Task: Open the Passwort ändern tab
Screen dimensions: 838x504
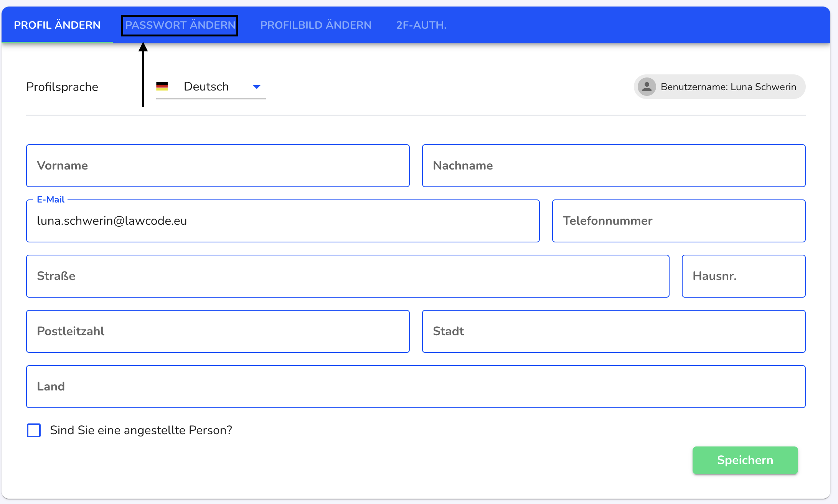Action: (x=180, y=25)
